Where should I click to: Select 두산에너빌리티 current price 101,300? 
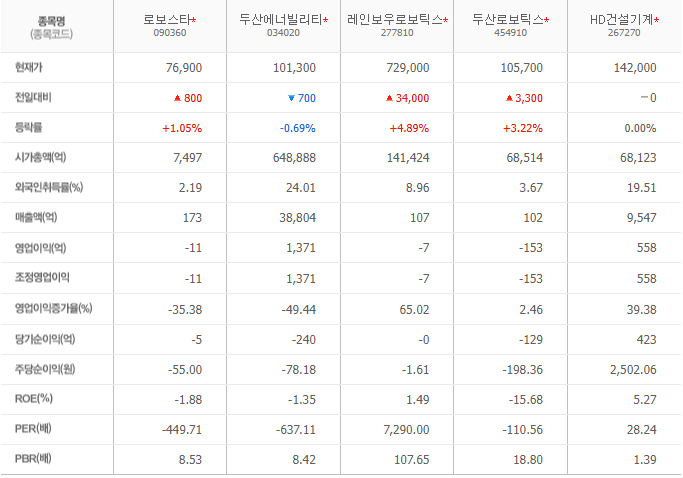point(294,68)
